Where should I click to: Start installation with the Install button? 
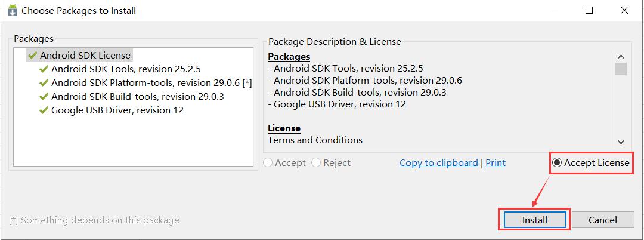pyautogui.click(x=535, y=220)
